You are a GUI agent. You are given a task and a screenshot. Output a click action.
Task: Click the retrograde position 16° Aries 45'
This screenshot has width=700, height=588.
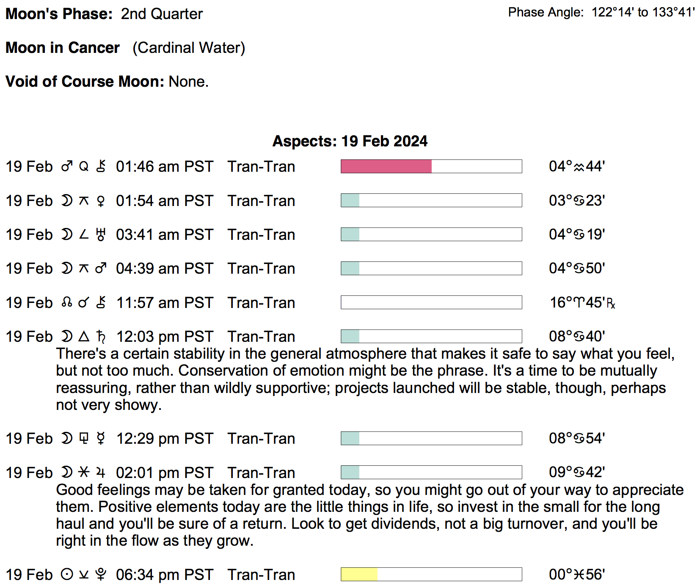click(582, 303)
